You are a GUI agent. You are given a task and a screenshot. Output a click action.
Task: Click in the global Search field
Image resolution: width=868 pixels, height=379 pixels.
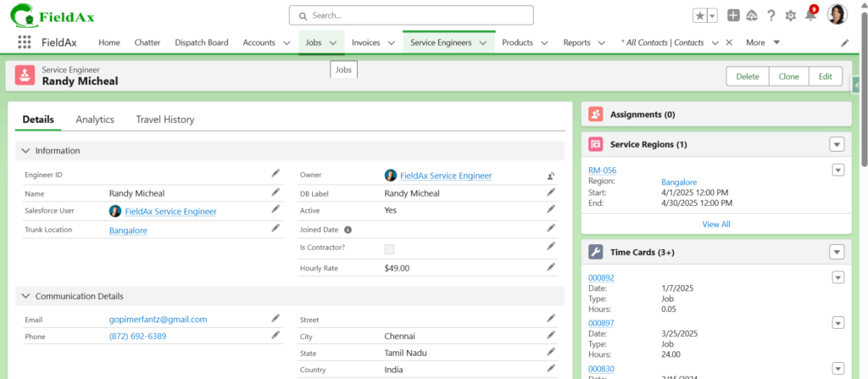(x=411, y=15)
